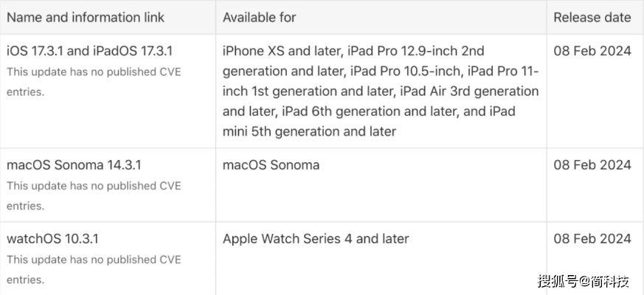Click the CVE note under watchOS 10.3.1
This screenshot has height=295, width=644.
coord(94,270)
